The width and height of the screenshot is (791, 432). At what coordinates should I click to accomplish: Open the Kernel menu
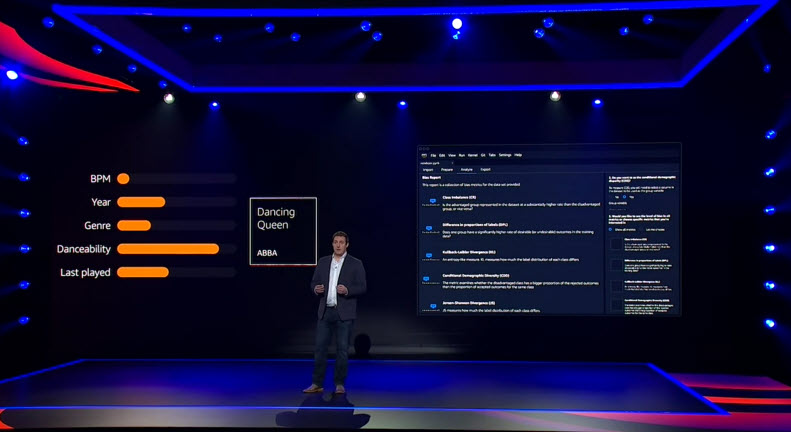pyautogui.click(x=472, y=155)
